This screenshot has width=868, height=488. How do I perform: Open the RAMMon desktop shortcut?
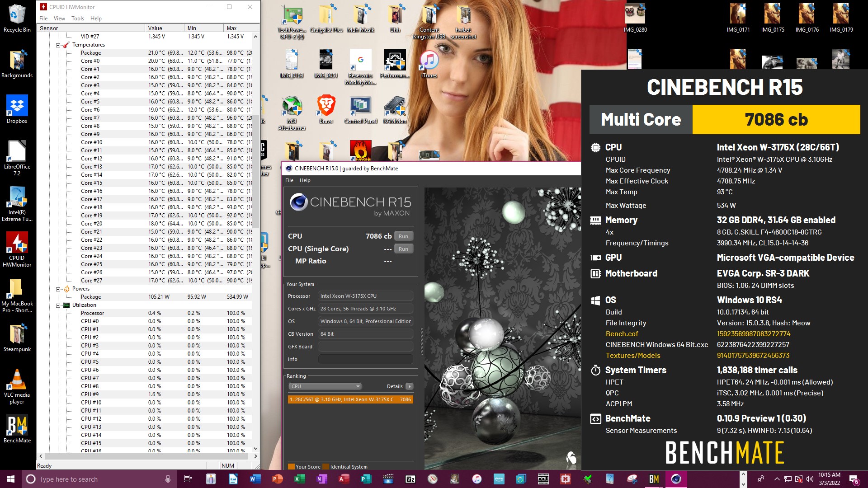(395, 109)
